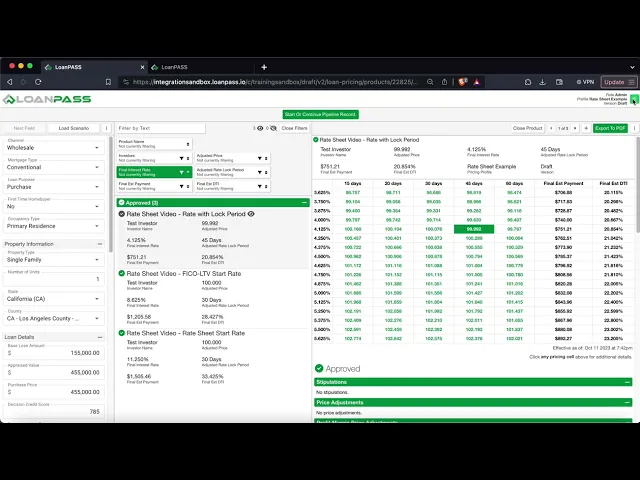Open the Channel Wholesale dropdown

(53, 147)
